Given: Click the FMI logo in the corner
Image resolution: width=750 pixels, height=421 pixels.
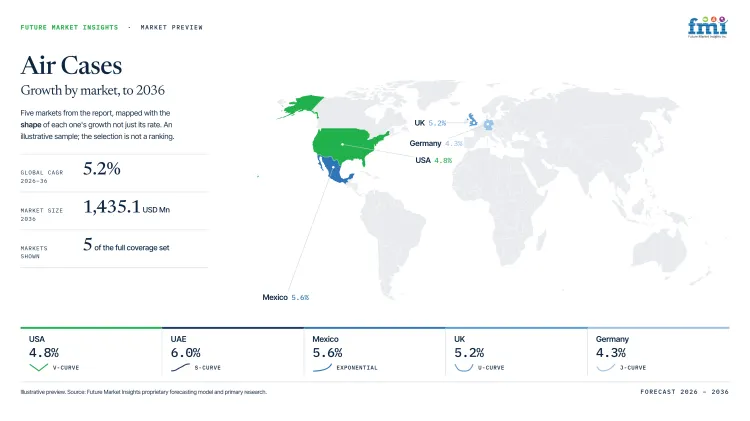Looking at the screenshot, I should 707,27.
